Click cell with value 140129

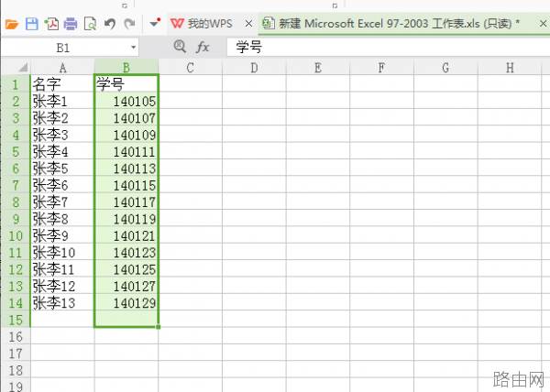pyautogui.click(x=126, y=303)
